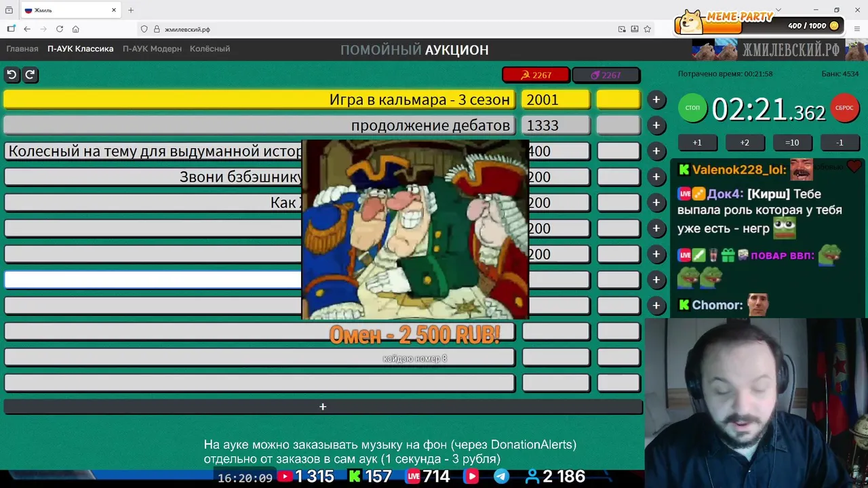Click the Колесный на тему lot name
This screenshot has width=868, height=488.
click(153, 151)
